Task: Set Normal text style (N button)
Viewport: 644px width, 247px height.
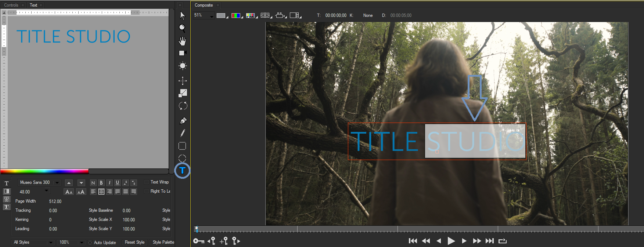Action: click(93, 183)
